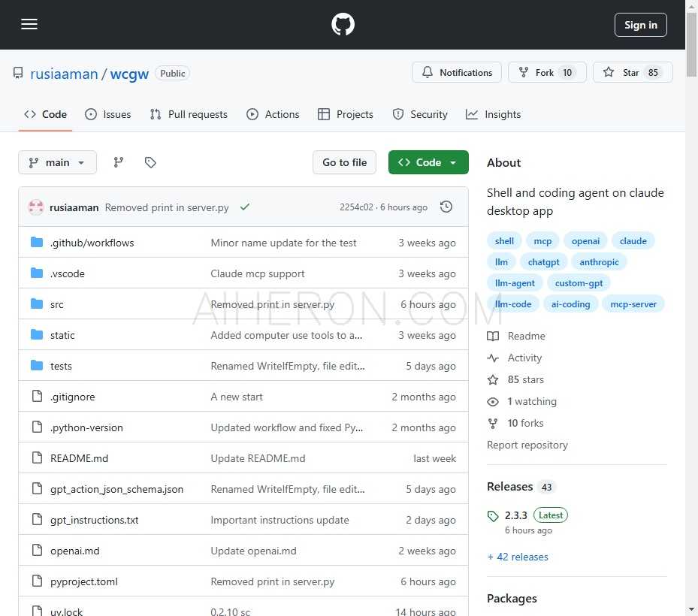Select the chatgpt topic tag
This screenshot has width=698, height=616.
[543, 262]
